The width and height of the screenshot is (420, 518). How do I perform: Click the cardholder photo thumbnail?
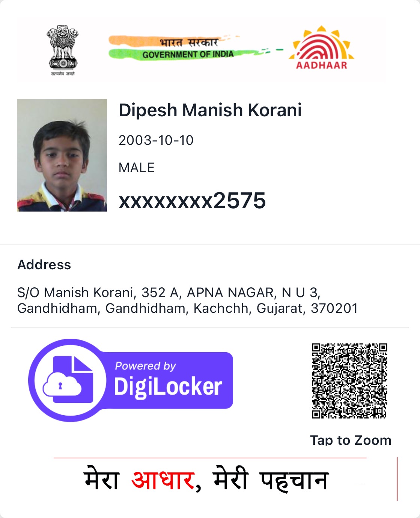(62, 155)
